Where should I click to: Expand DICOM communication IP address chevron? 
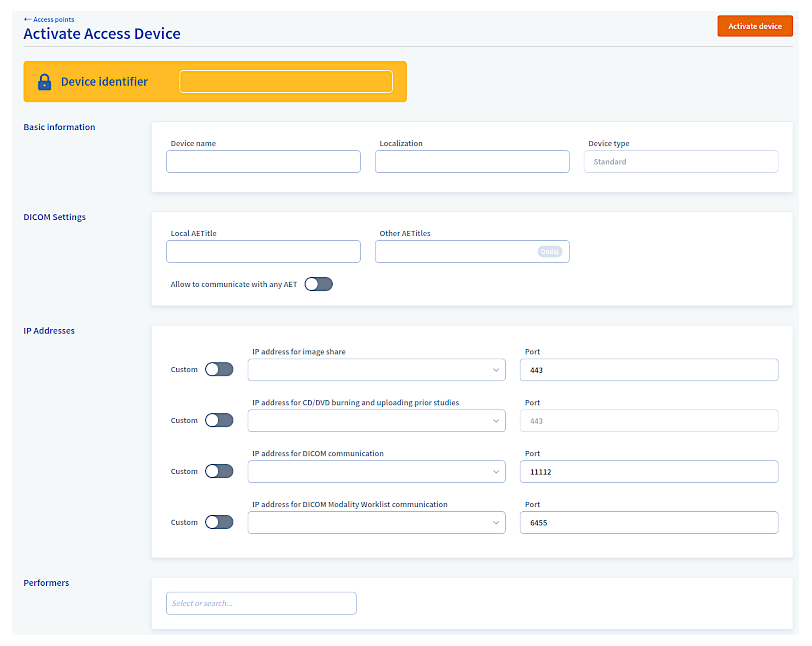point(496,472)
